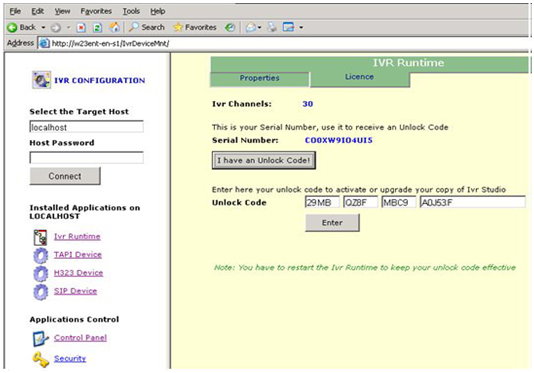
Task: Click the restart Ivr Runtime note text
Action: tap(365, 268)
